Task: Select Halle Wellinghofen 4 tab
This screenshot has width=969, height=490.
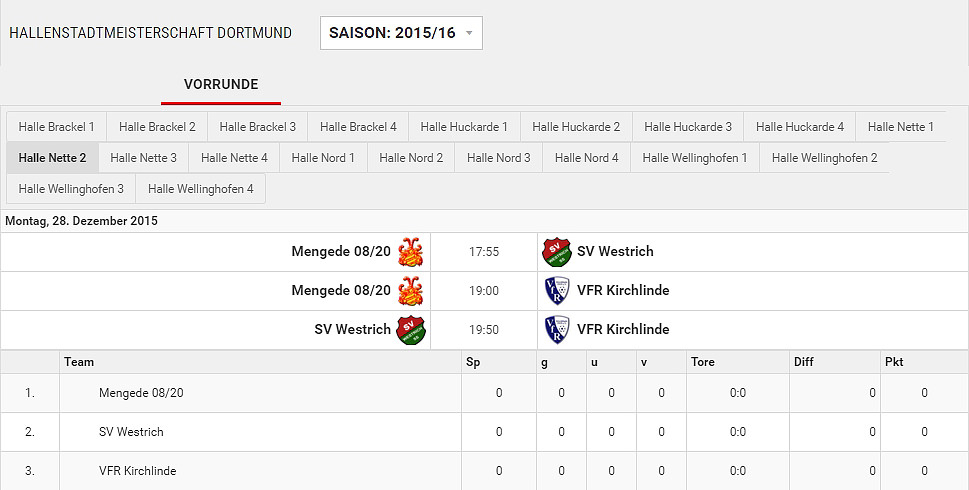Action: [x=200, y=188]
